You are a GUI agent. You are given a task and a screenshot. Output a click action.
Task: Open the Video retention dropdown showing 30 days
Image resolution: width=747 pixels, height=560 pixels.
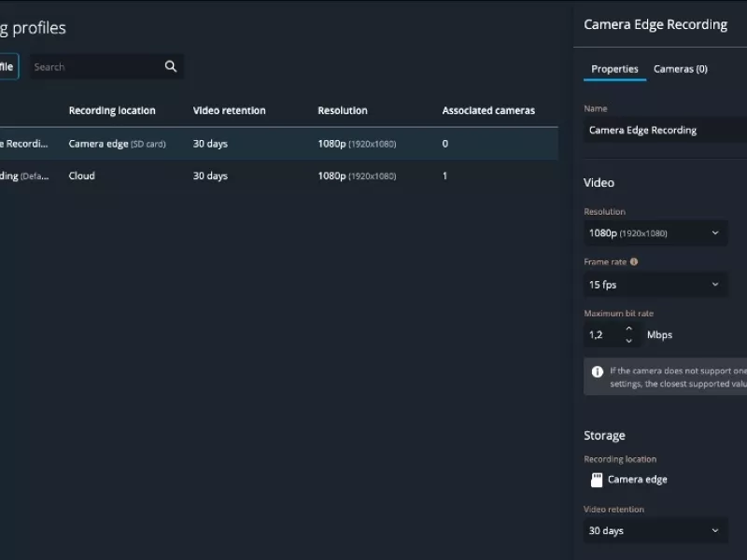pos(655,529)
